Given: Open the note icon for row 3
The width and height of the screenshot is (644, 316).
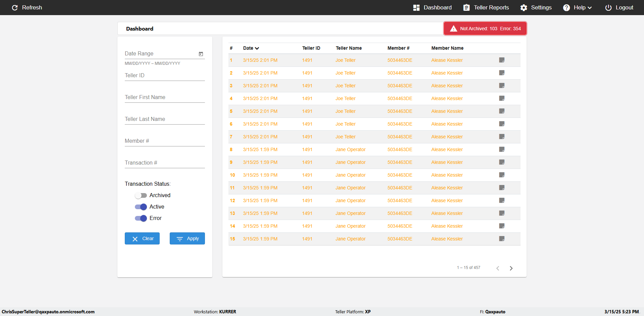Looking at the screenshot, I should pyautogui.click(x=502, y=86).
